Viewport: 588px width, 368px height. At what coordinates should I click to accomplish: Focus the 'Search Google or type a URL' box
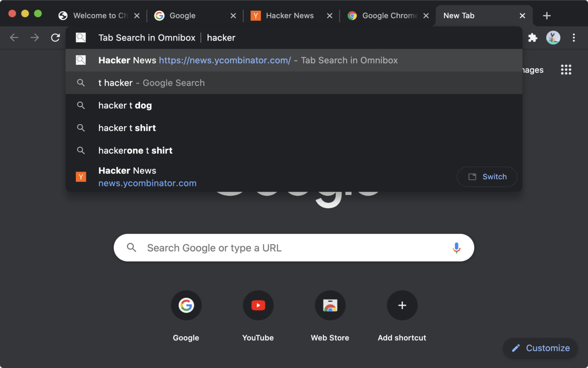point(294,248)
